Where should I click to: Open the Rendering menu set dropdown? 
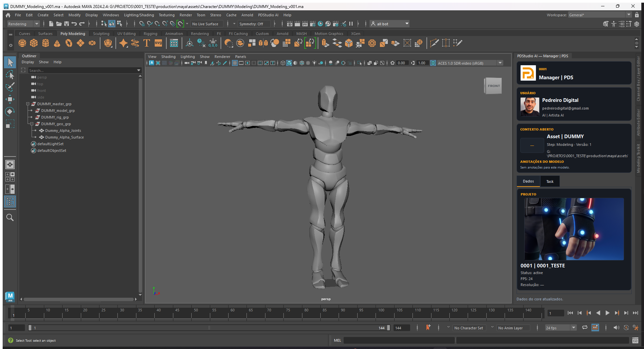[23, 24]
